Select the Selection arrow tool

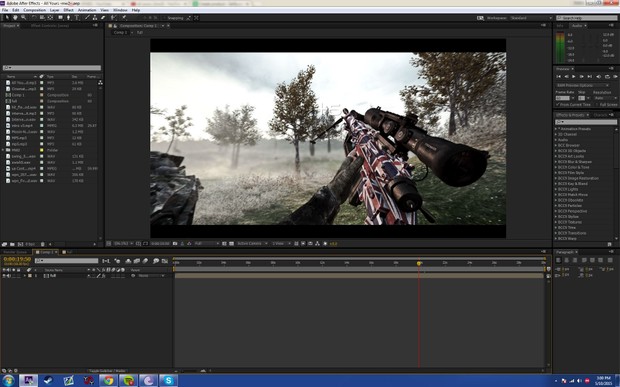pos(7,17)
